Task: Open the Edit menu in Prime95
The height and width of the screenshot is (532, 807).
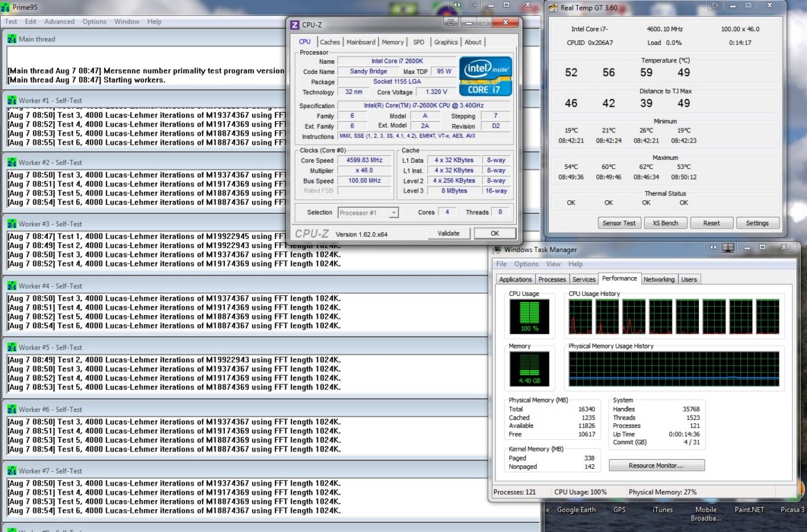Action: 31,21
